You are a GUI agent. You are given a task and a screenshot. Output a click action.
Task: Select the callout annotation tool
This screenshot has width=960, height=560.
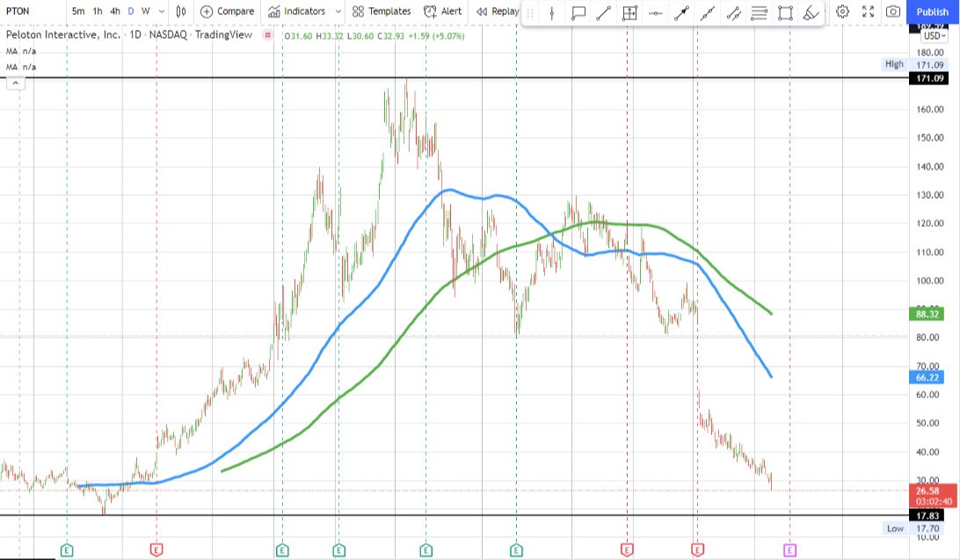tap(578, 12)
